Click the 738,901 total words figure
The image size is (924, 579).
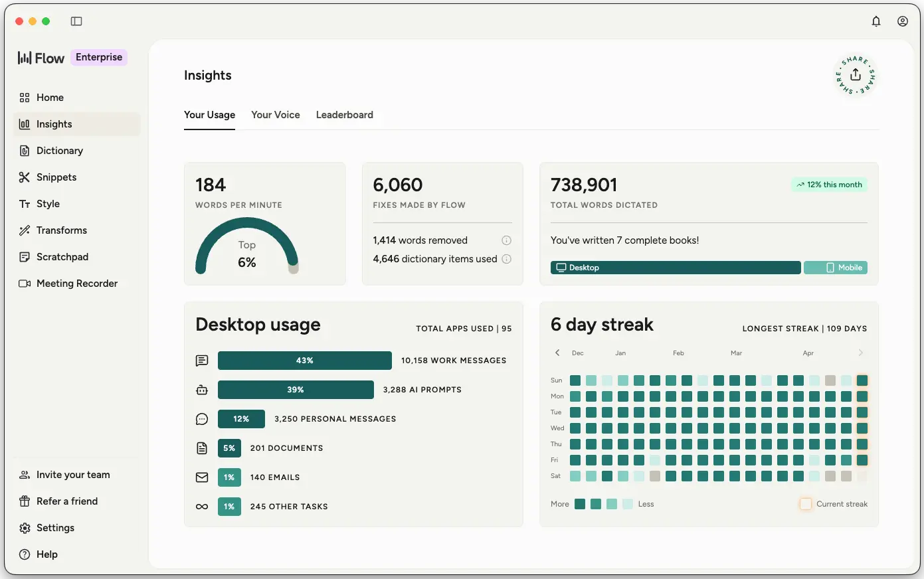click(584, 185)
